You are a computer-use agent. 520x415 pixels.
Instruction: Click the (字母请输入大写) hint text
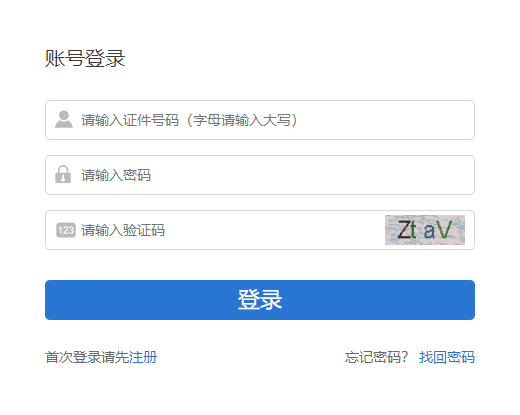click(x=241, y=120)
